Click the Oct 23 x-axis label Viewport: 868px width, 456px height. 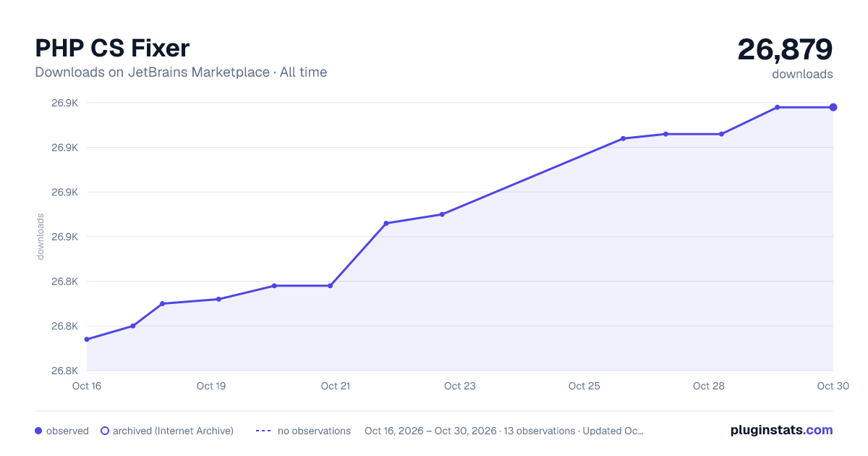pos(460,386)
